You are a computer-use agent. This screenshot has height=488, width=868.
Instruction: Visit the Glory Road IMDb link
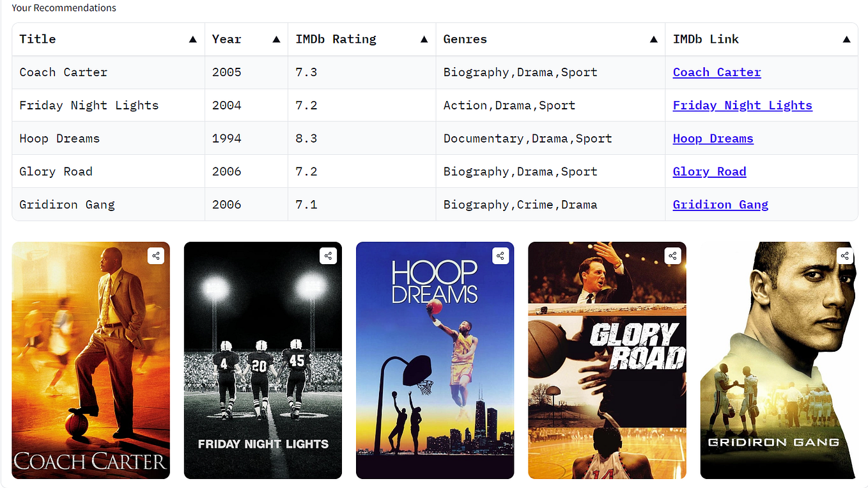pos(709,171)
